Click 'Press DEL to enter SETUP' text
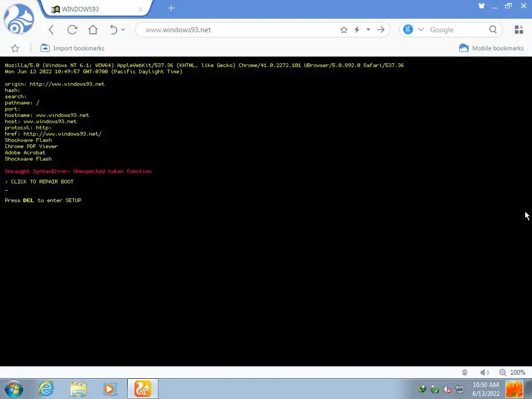The image size is (532, 399). pyautogui.click(x=43, y=201)
